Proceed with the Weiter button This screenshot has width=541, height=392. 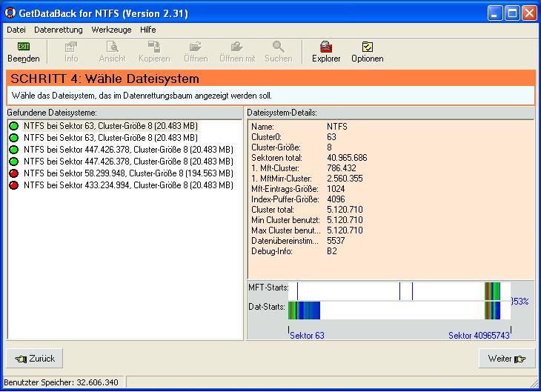tap(507, 359)
